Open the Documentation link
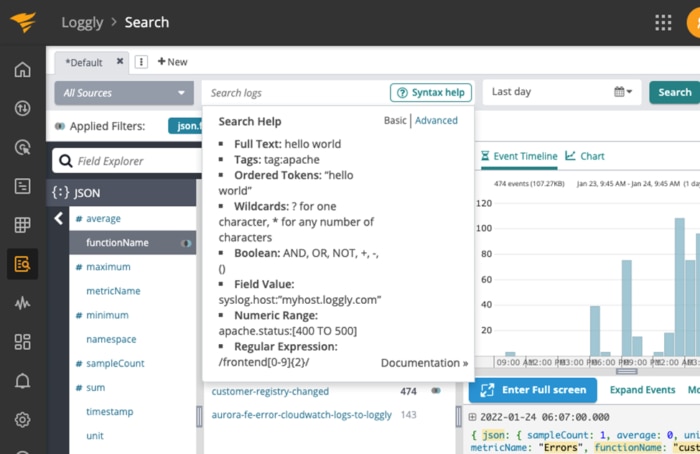This screenshot has height=454, width=700. click(424, 363)
